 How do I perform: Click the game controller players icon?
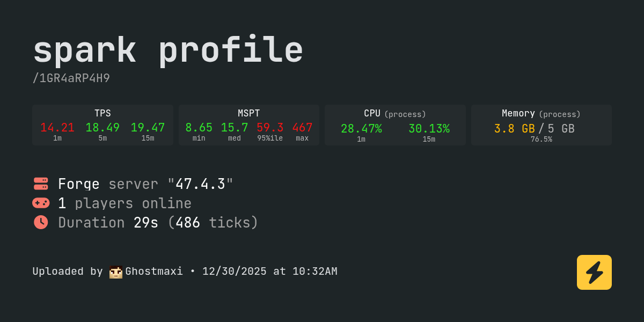[x=41, y=203]
